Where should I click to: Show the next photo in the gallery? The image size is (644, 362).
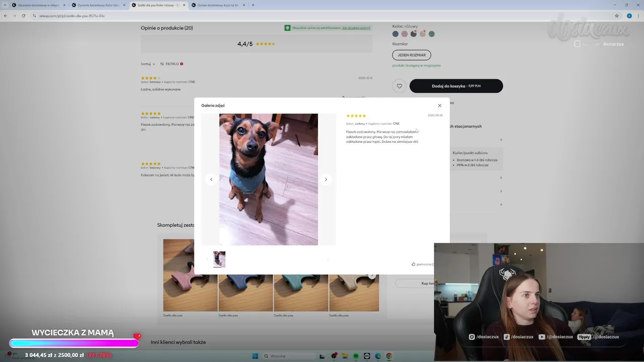point(326,179)
